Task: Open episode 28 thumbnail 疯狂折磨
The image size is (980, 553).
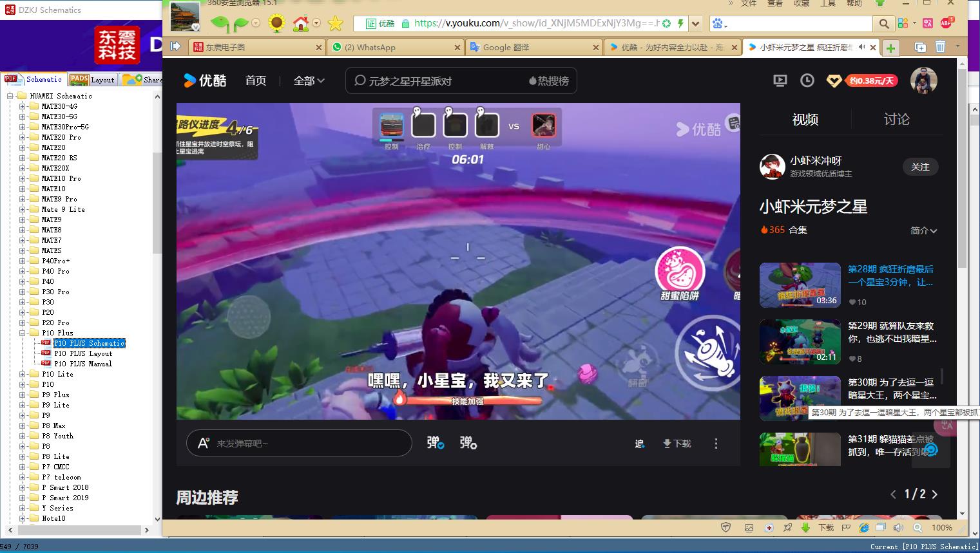Action: pos(800,285)
